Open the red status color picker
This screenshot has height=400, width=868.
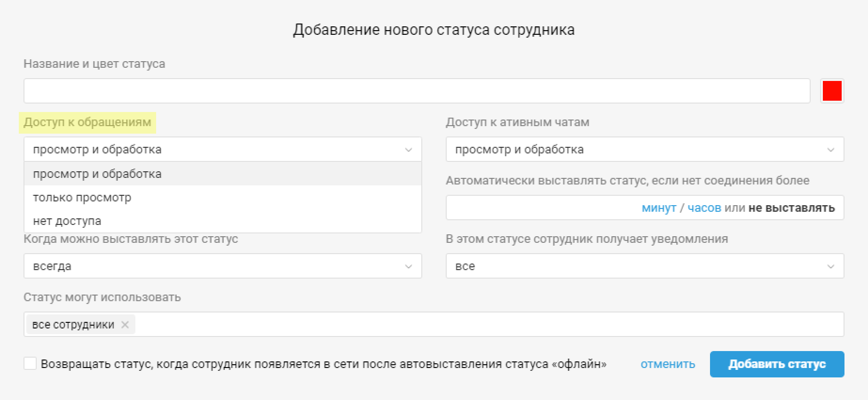click(832, 91)
